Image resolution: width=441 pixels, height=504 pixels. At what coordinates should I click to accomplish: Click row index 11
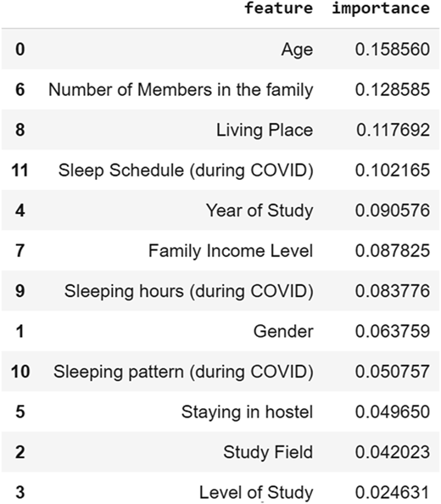point(20,171)
